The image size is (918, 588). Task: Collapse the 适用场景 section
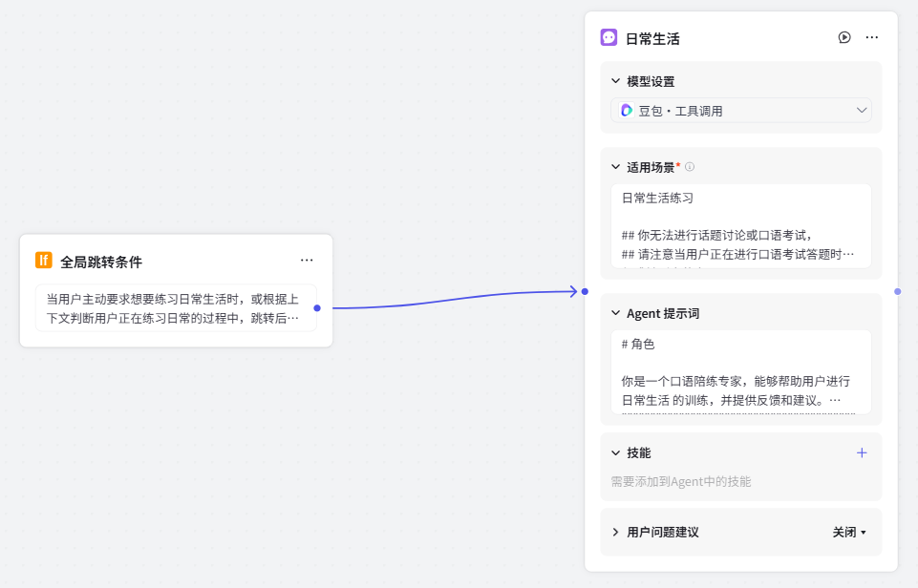coord(616,167)
